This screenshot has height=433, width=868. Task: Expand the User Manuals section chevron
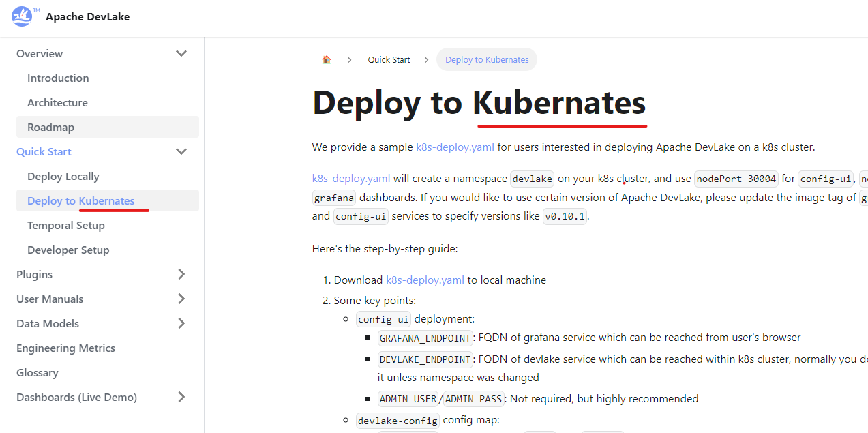point(181,299)
